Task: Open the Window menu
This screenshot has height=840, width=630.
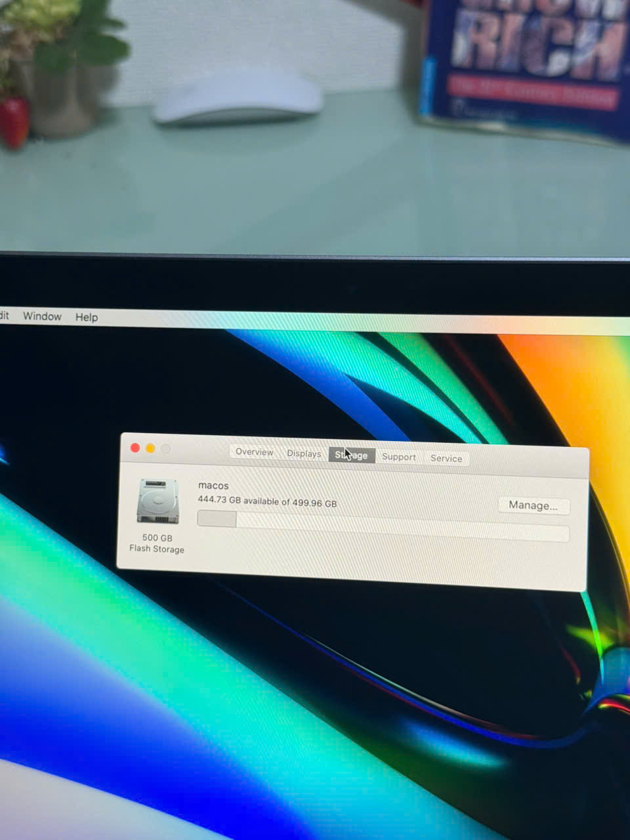Action: pyautogui.click(x=42, y=316)
